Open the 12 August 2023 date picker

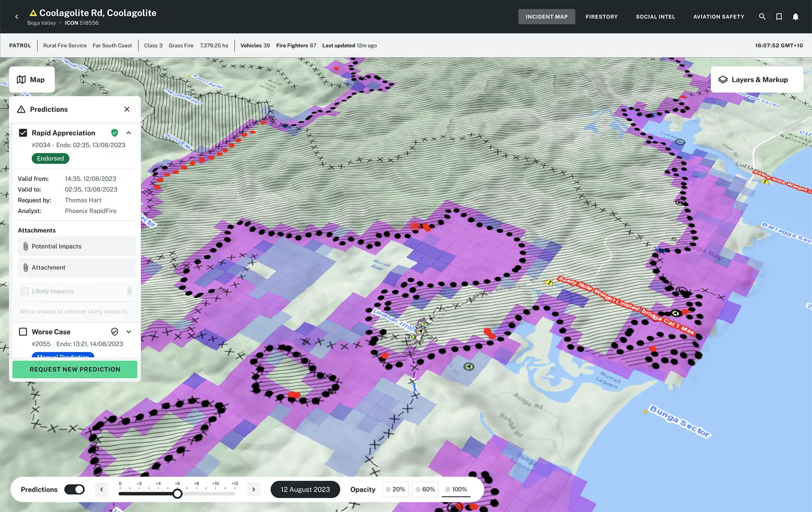pos(305,490)
